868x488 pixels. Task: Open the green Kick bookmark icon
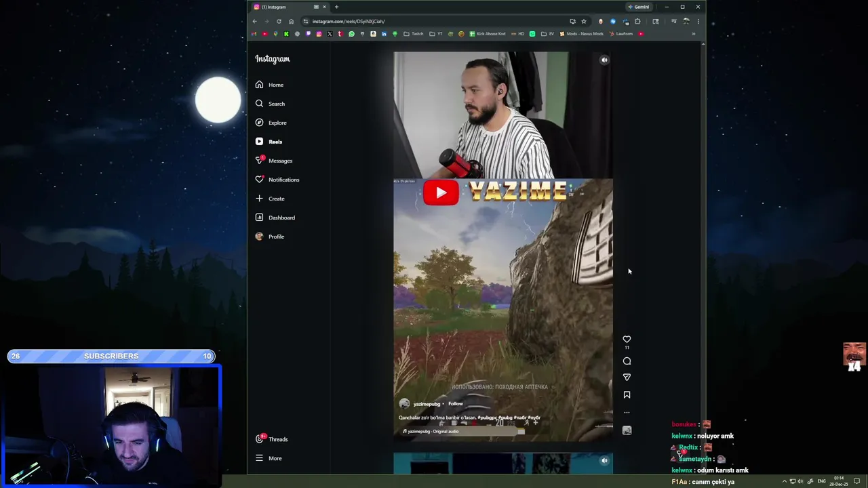tap(286, 34)
